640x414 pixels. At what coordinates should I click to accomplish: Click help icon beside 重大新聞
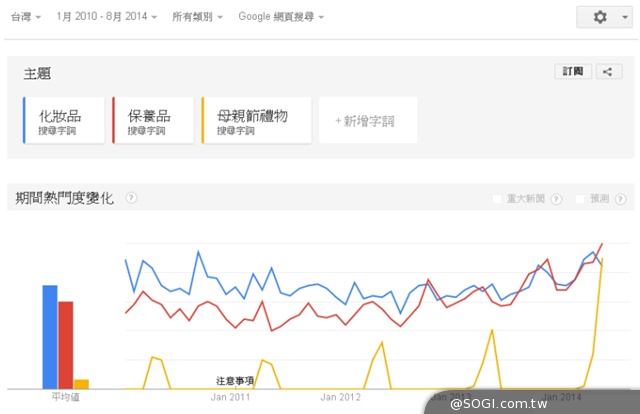(557, 199)
